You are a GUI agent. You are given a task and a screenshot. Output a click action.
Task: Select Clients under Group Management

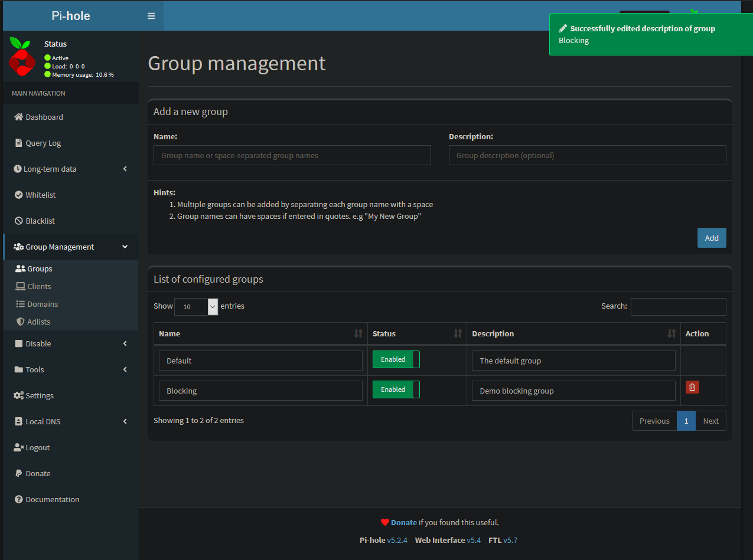pyautogui.click(x=37, y=286)
